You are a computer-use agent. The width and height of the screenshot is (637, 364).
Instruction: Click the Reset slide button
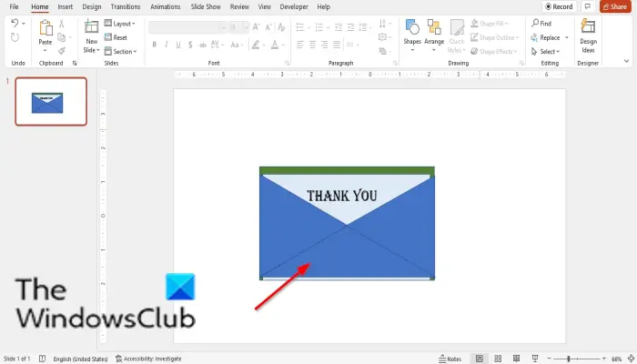[x=116, y=37]
